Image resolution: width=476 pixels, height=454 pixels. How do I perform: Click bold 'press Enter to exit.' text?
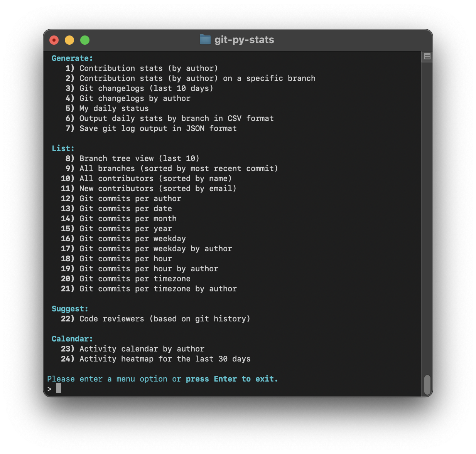pyautogui.click(x=232, y=379)
